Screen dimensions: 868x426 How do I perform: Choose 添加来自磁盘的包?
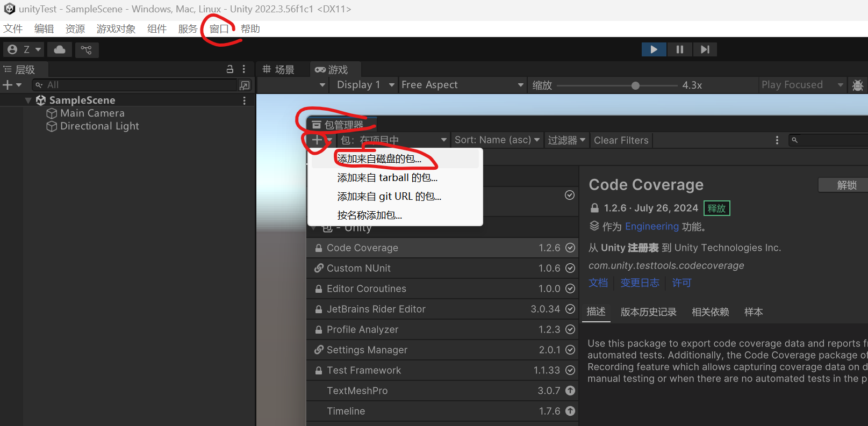pos(395,159)
